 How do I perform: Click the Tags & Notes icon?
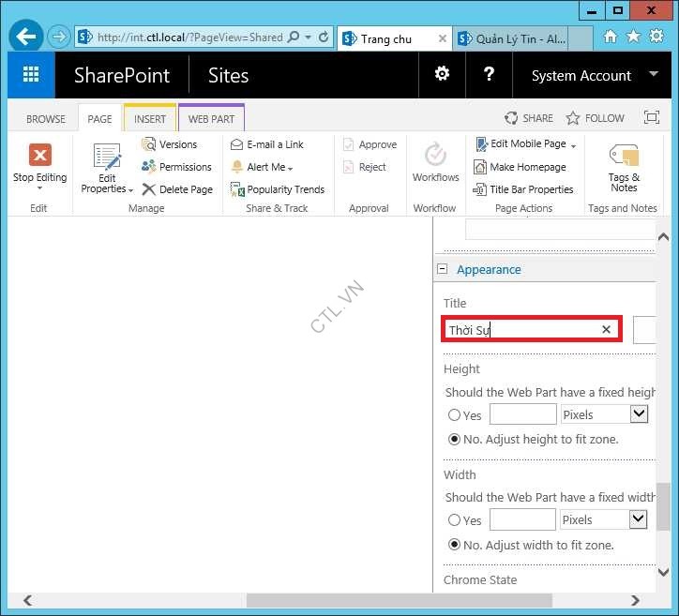[624, 156]
